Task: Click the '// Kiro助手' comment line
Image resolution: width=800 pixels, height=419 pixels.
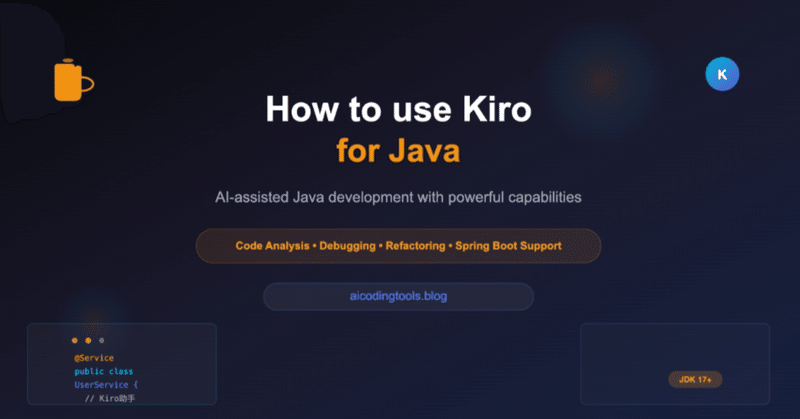Action: coord(110,398)
